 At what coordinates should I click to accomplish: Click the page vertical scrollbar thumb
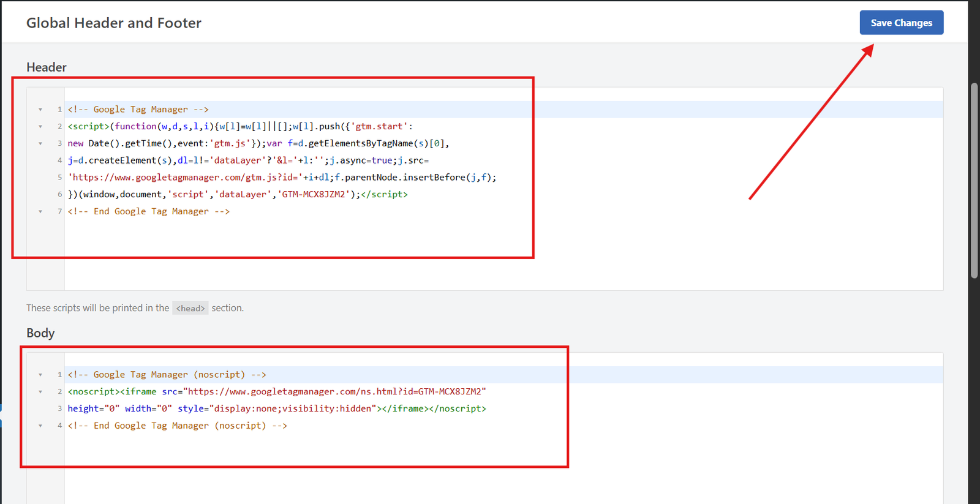974,181
